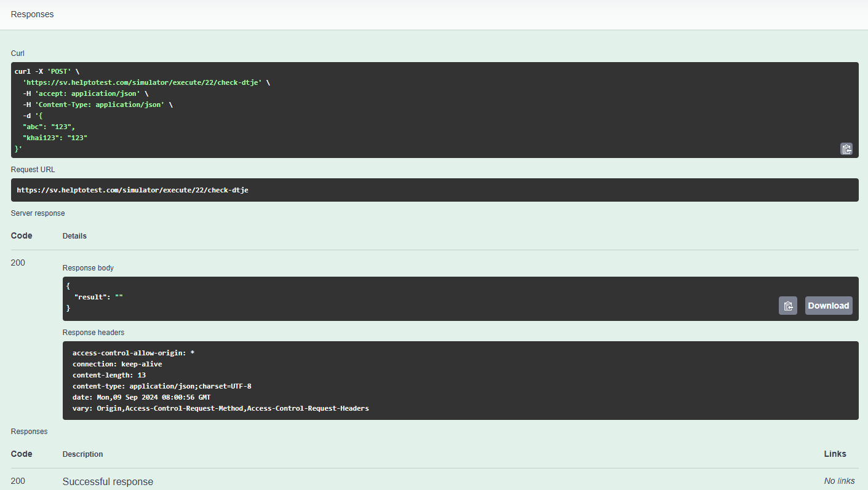Click the Links column header
The width and height of the screenshot is (868, 490).
[x=835, y=454]
